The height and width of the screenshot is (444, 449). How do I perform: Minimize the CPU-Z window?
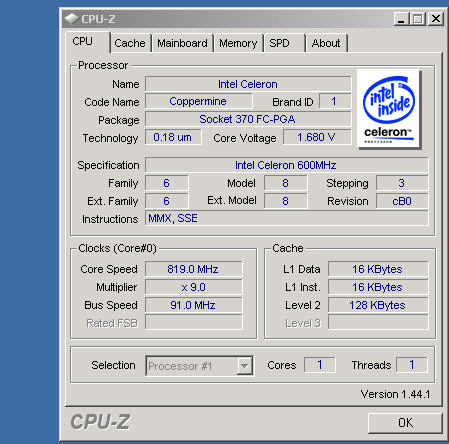coord(401,19)
